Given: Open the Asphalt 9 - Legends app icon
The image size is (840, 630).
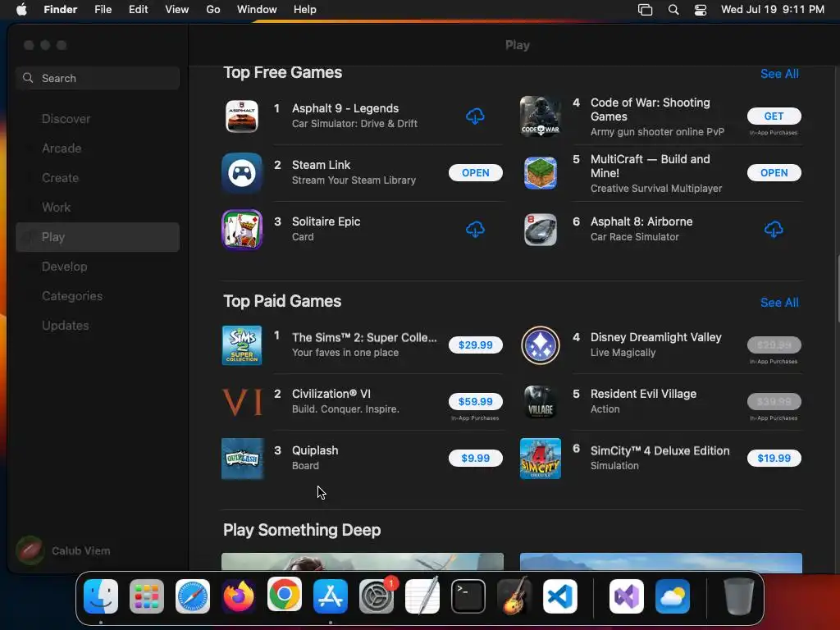Looking at the screenshot, I should 242,116.
